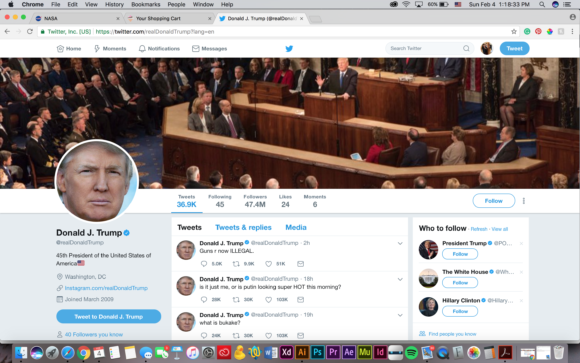This screenshot has height=363, width=580.
Task: Launch Illustrator from the Dock
Action: [302, 352]
